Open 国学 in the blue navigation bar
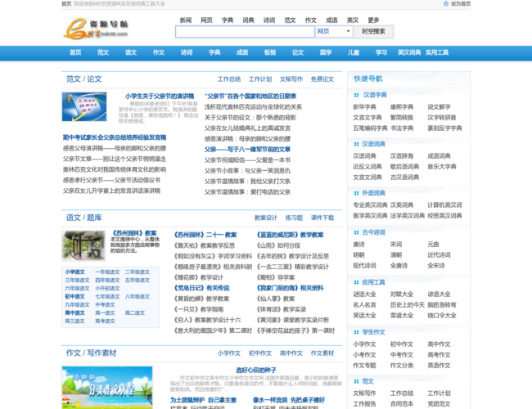 click(x=326, y=52)
